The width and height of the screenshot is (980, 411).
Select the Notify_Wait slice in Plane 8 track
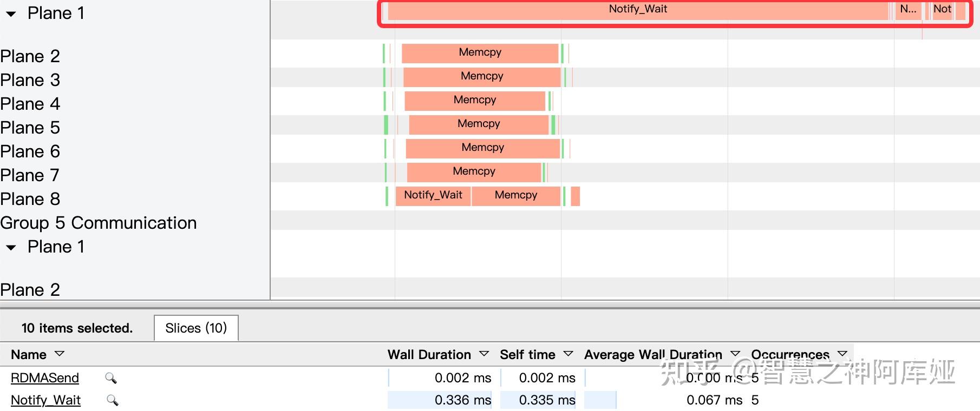[433, 195]
